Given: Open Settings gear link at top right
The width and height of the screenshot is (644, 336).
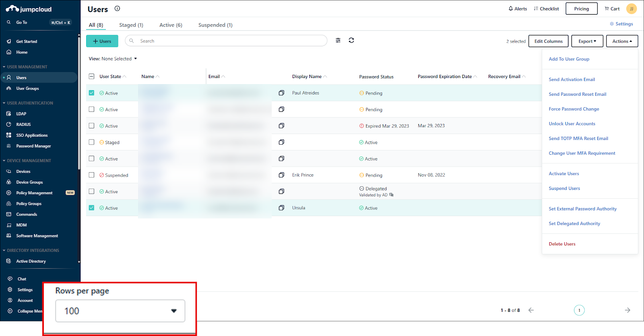Looking at the screenshot, I should tap(621, 24).
